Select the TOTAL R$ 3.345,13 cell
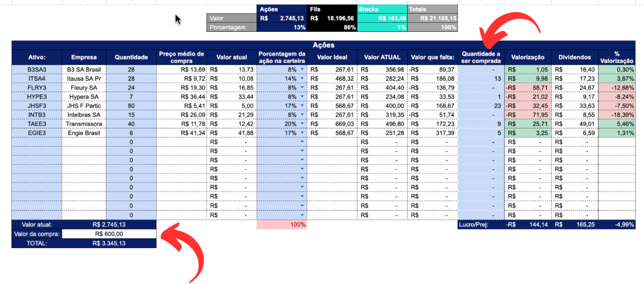This screenshot has width=644, height=284. coord(108,243)
